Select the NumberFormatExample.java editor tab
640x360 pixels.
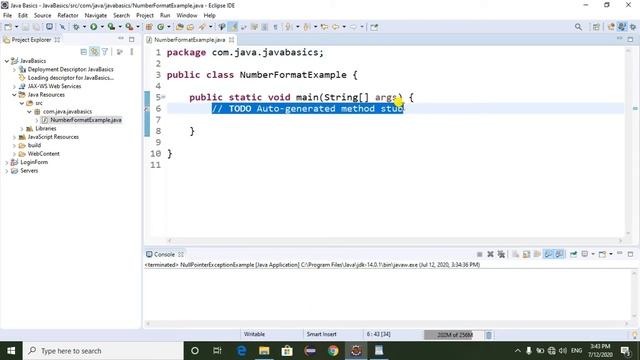pyautogui.click(x=189, y=40)
